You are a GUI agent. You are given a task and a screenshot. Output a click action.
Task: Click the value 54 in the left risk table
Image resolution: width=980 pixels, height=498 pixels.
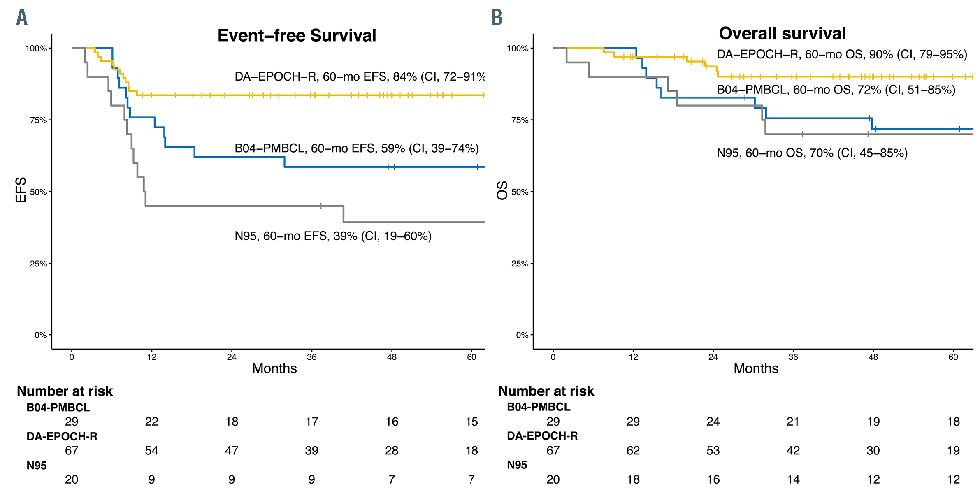tap(151, 451)
